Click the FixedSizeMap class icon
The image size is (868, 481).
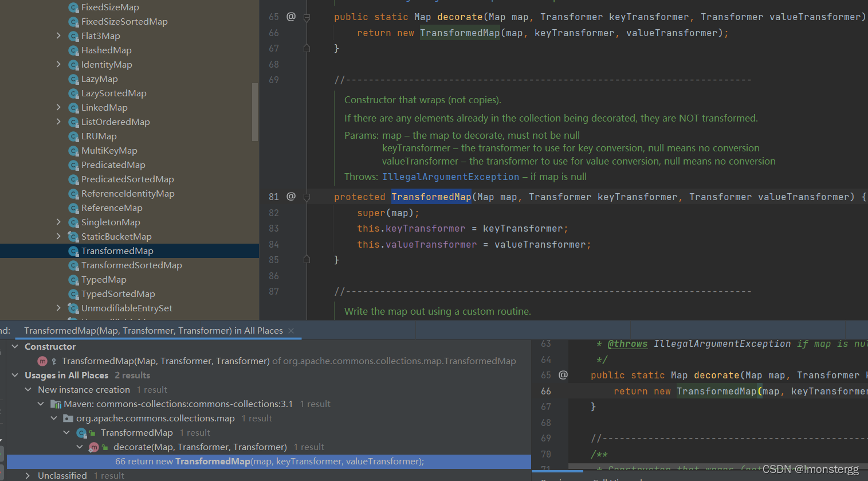(73, 7)
